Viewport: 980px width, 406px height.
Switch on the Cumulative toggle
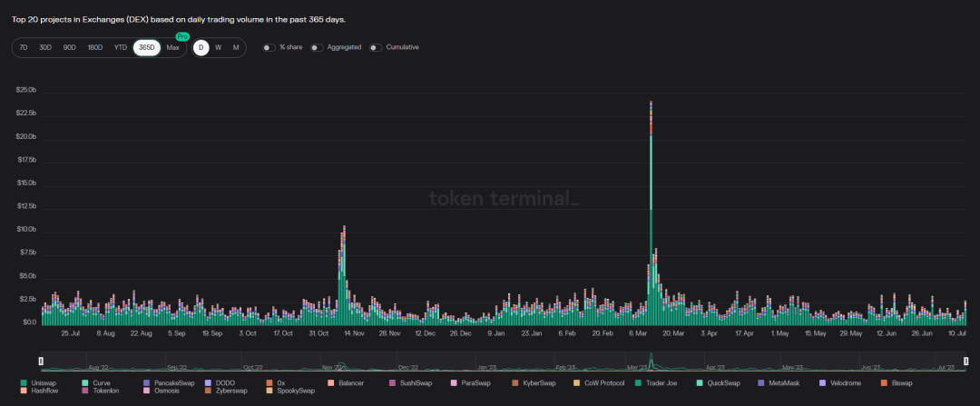(376, 47)
